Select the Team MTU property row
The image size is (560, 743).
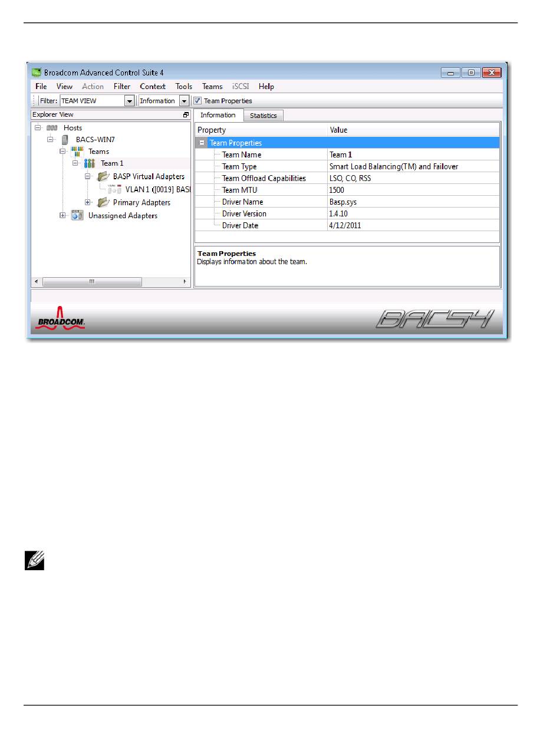[347, 190]
